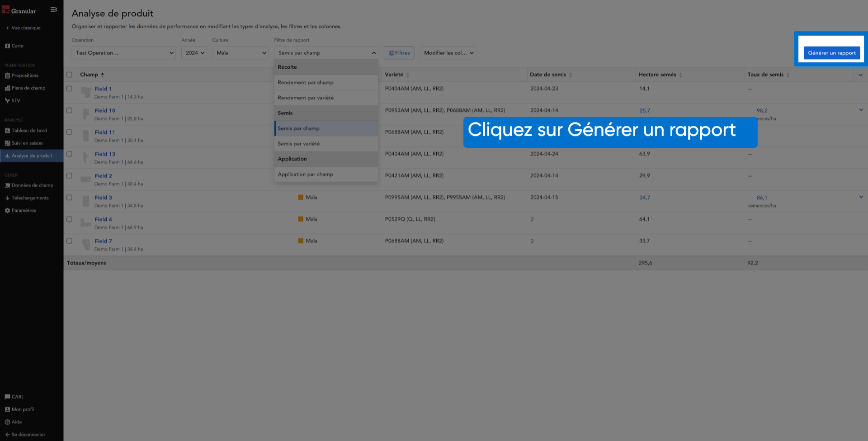Select Rendement par champ option
Image resolution: width=868 pixels, height=441 pixels.
326,82
